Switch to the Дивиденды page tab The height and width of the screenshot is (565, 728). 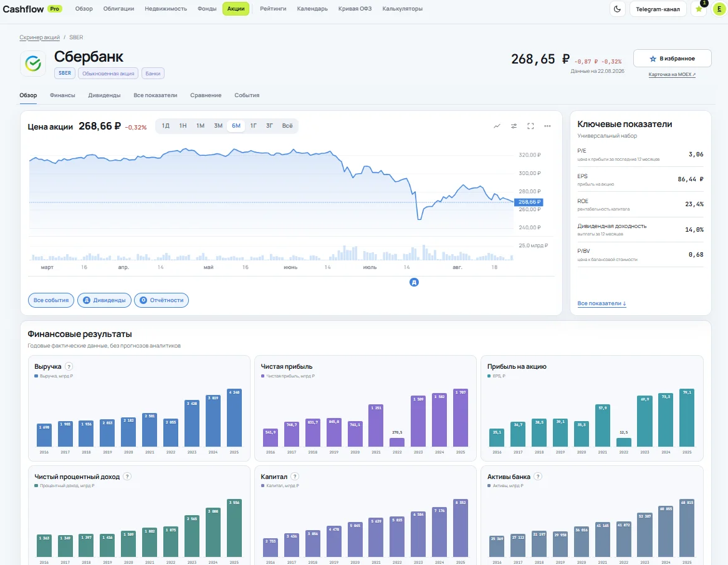[105, 95]
